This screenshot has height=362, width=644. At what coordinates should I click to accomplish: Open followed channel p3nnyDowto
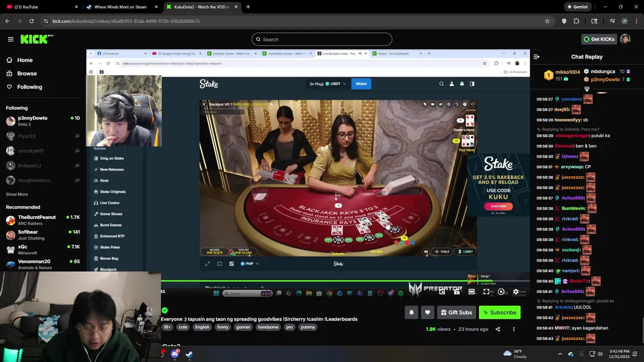click(x=42, y=121)
